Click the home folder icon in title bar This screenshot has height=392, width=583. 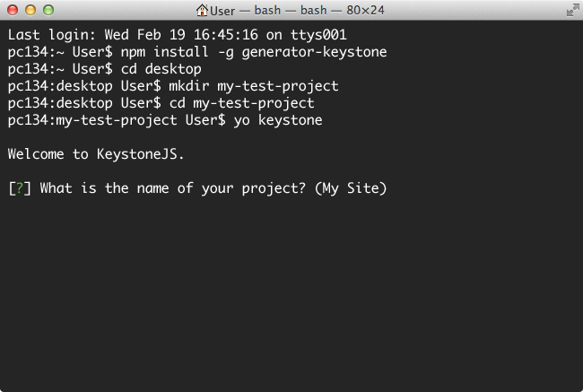(202, 10)
